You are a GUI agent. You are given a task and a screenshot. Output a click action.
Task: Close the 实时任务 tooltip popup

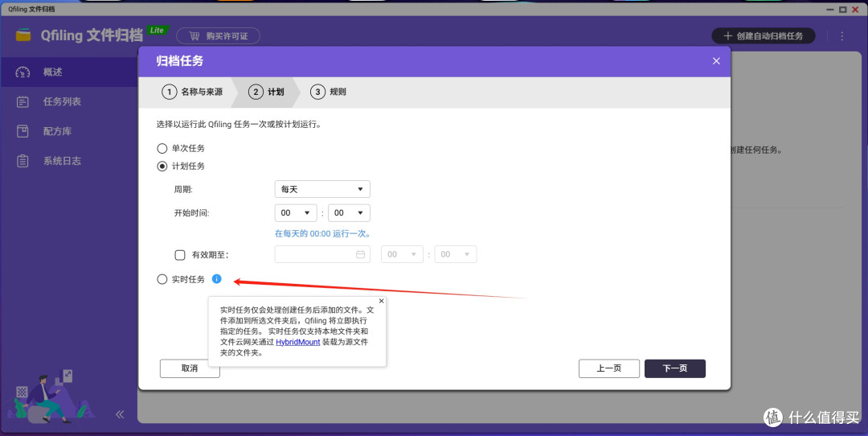381,301
